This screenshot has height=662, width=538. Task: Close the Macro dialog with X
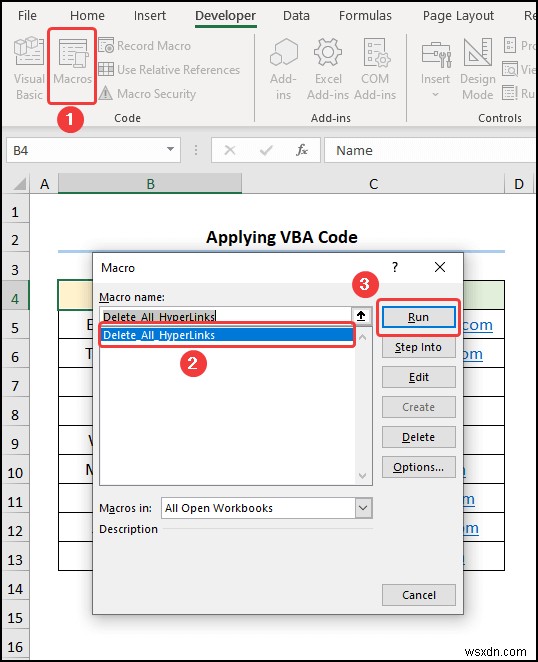click(x=440, y=267)
